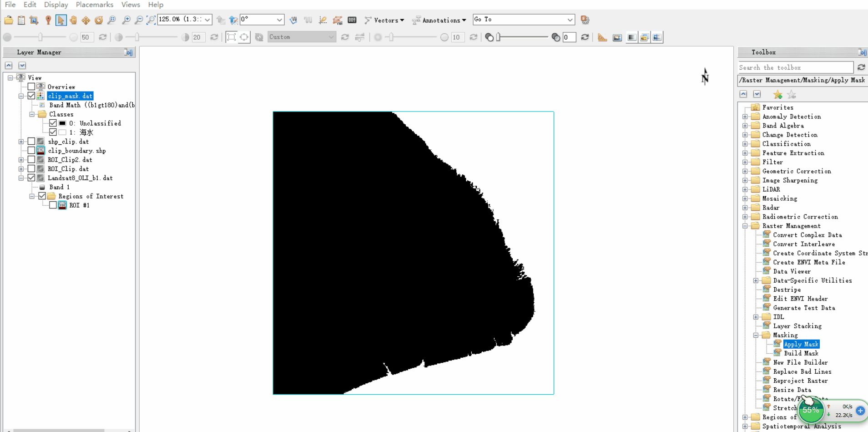The image size is (868, 432).
Task: Select the Layer Stacking tool
Action: [x=797, y=326]
